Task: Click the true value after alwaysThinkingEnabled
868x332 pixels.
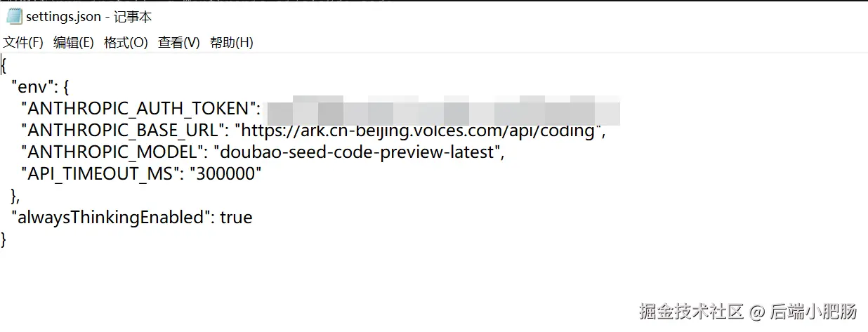Action: (x=236, y=218)
